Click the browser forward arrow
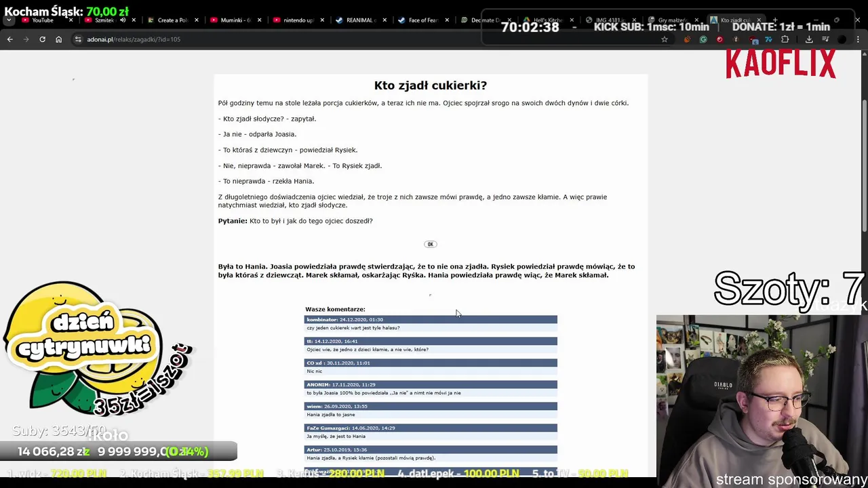The height and width of the screenshot is (488, 868). click(x=26, y=39)
